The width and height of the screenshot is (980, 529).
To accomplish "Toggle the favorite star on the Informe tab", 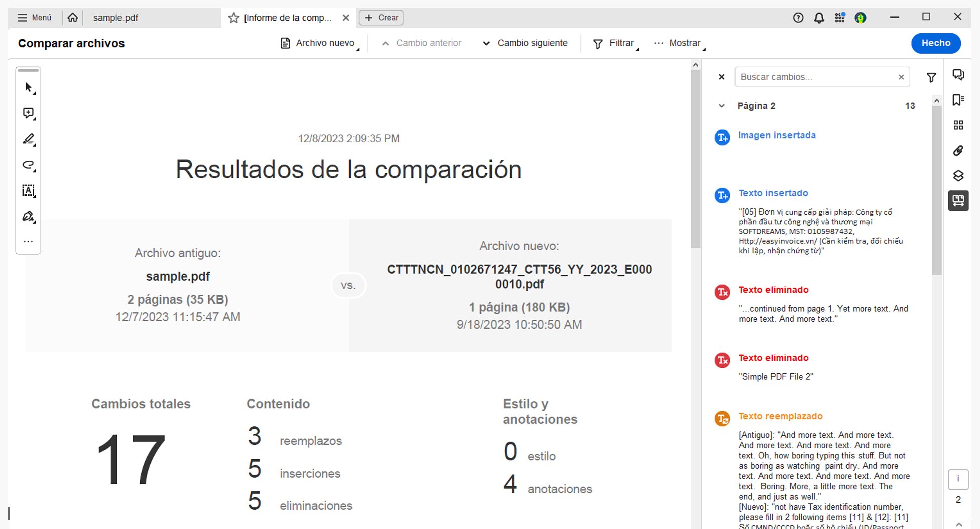I will [x=233, y=17].
